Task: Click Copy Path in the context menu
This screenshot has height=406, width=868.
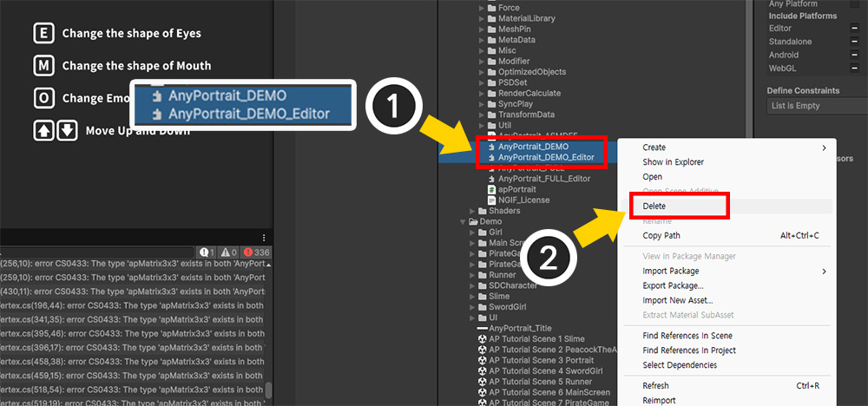Action: point(661,236)
